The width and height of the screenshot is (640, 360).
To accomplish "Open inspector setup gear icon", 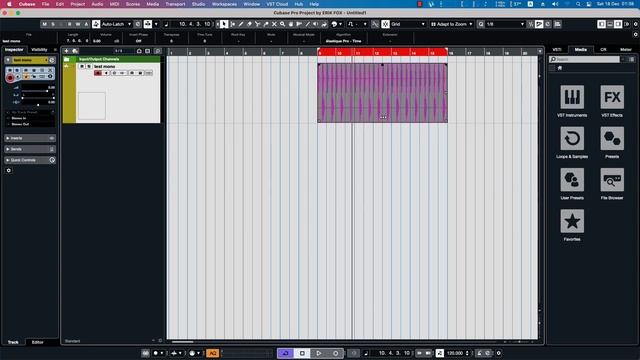I will coord(9,171).
